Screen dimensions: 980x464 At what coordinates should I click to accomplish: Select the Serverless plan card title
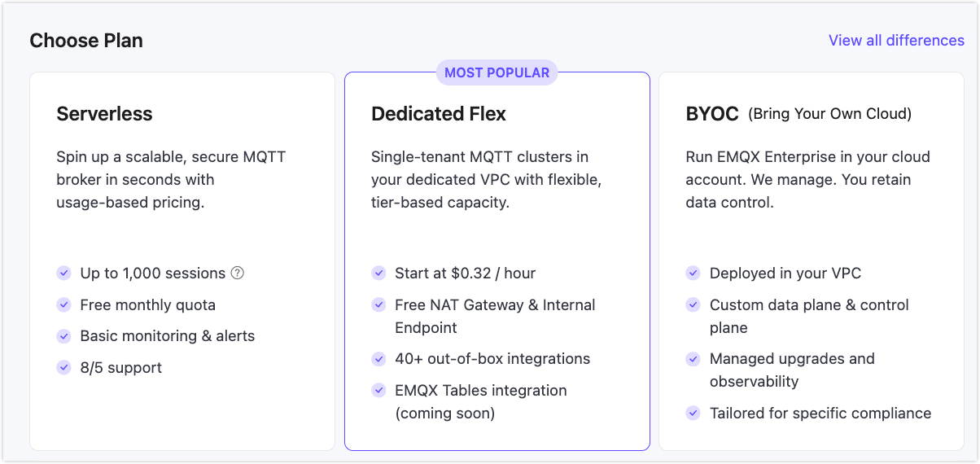coord(104,114)
